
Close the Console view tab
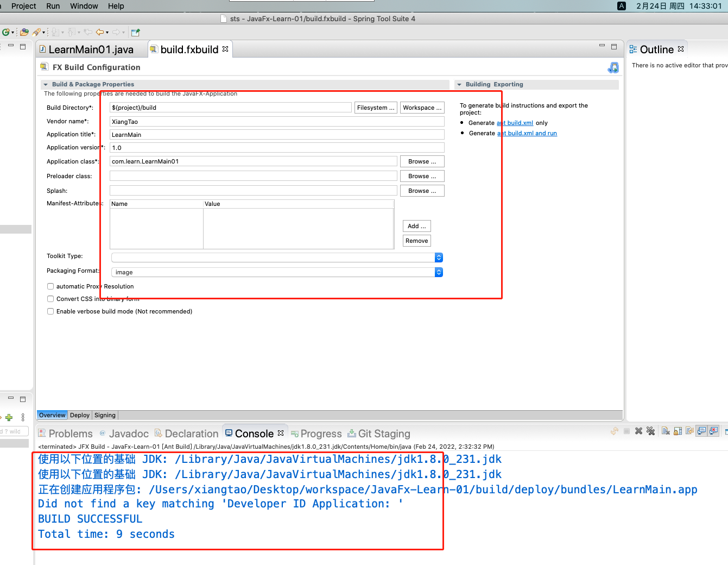click(x=281, y=433)
